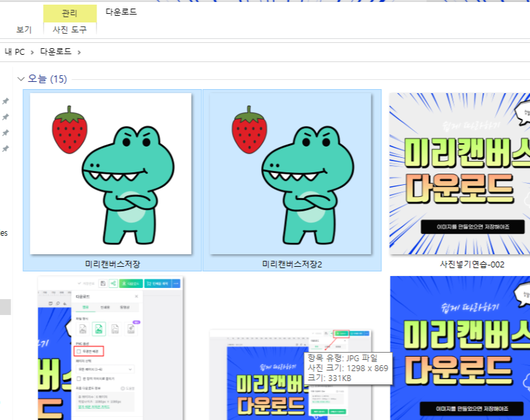Screen dimensions: 530x420
Task: Click the fourth pin icon in sidebar
Action: click(5, 149)
